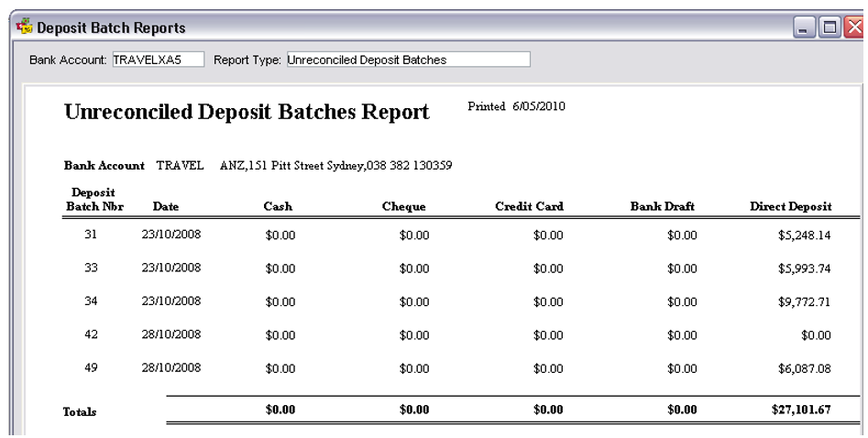Click the Bank Draft column header
Viewport: 868px width, 438px height.
click(x=662, y=206)
